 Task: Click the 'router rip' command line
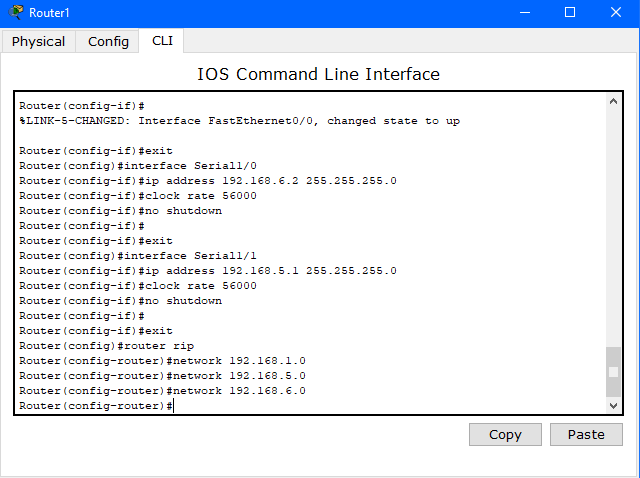106,346
